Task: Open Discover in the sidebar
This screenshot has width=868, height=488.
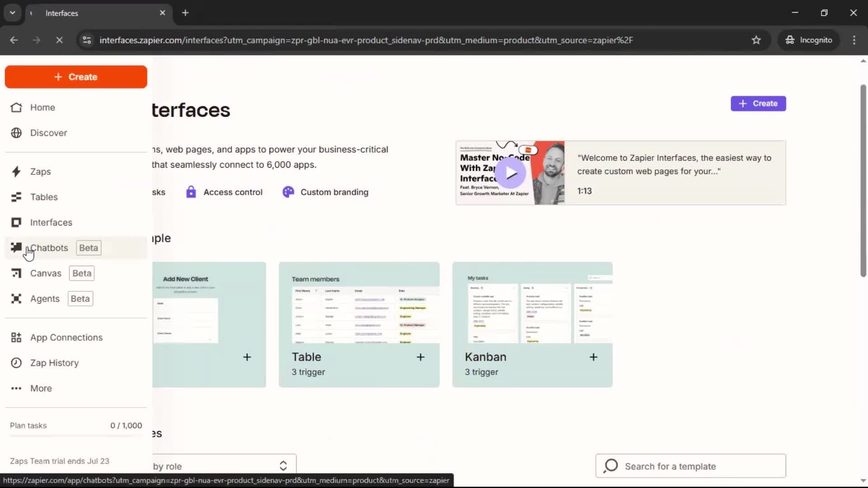Action: (76, 133)
